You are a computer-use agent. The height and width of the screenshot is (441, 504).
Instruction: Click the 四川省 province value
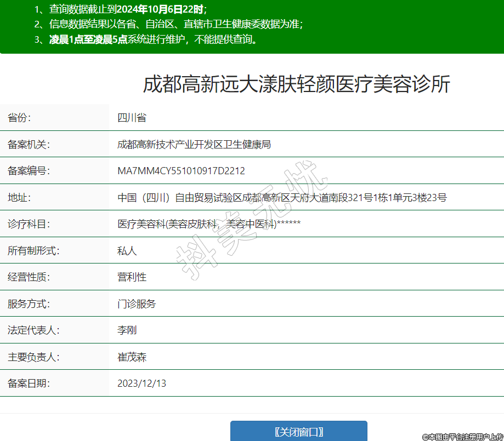[132, 118]
